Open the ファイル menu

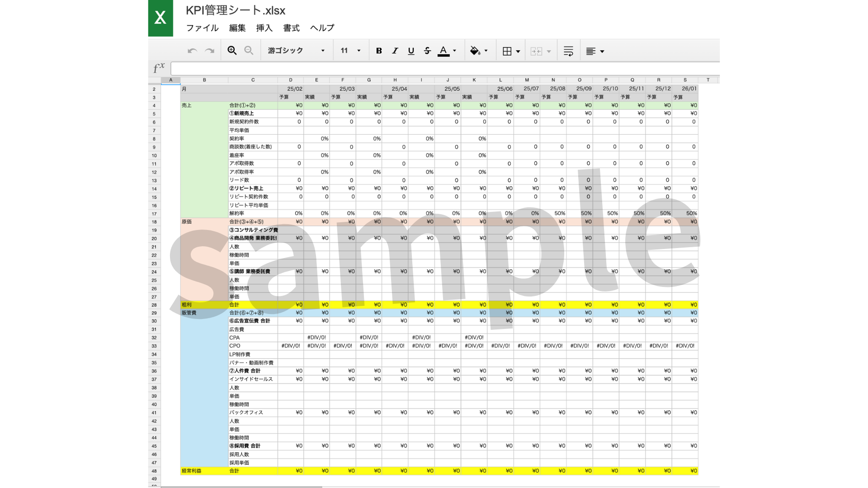pyautogui.click(x=202, y=28)
